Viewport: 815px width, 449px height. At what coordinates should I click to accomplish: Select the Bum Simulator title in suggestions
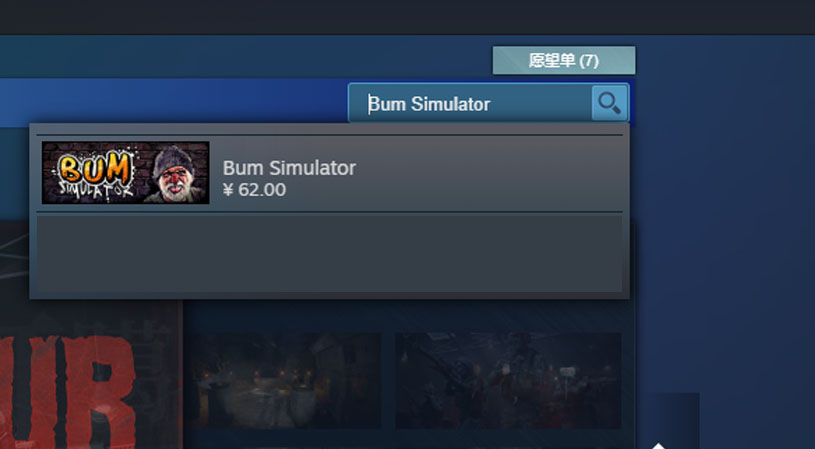[x=289, y=168]
